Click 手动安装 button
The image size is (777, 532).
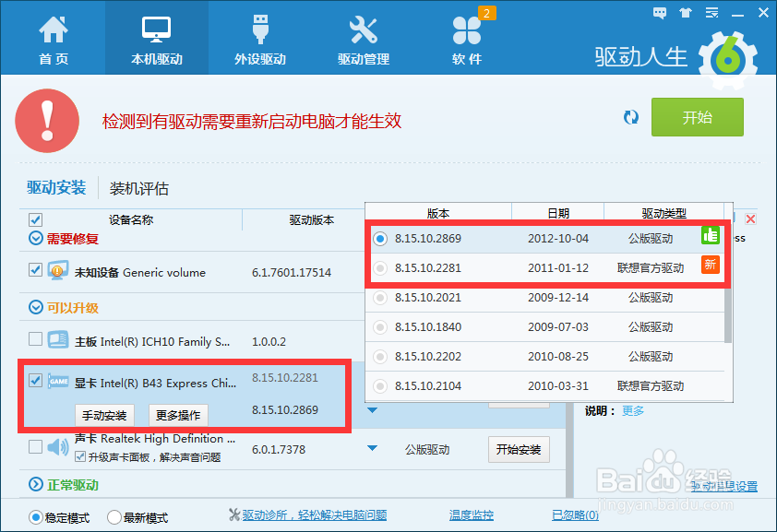(104, 415)
